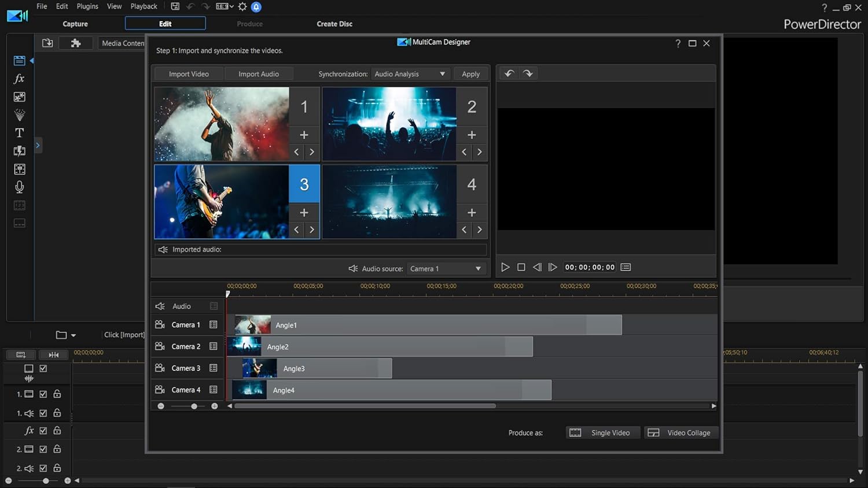Disable the checkbox on video track 1
The image size is (868, 488).
click(43, 394)
